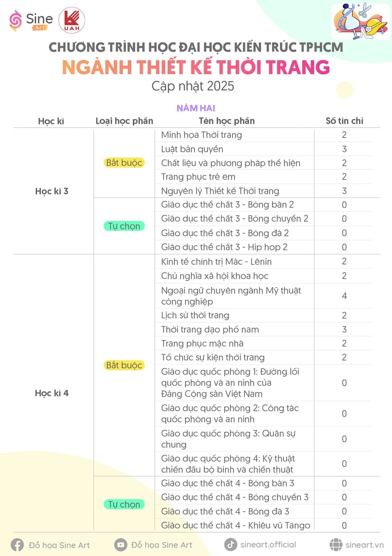This screenshot has width=392, height=556.
Task: Click the yellow Bắt buộc tag in Học kì 3
Action: coord(124,163)
